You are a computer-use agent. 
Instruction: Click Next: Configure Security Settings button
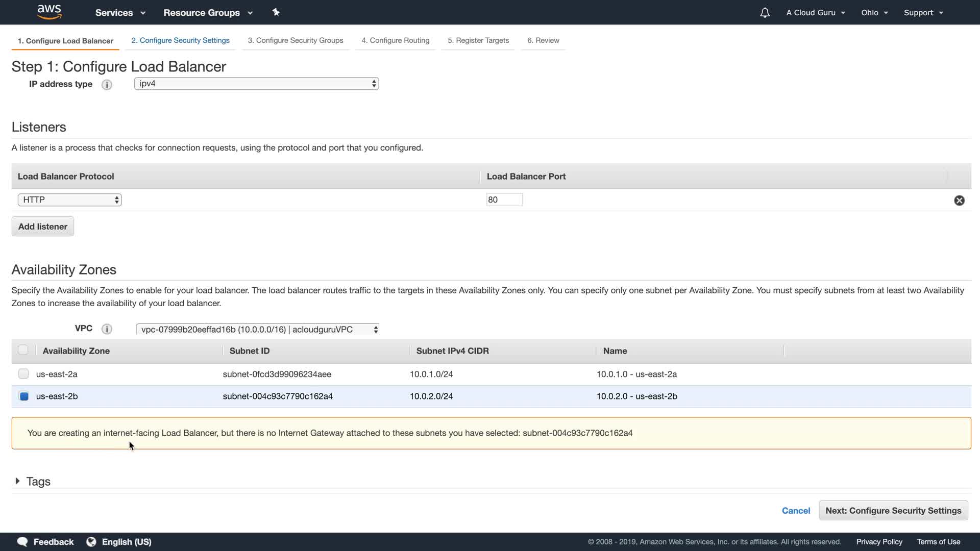pyautogui.click(x=893, y=511)
